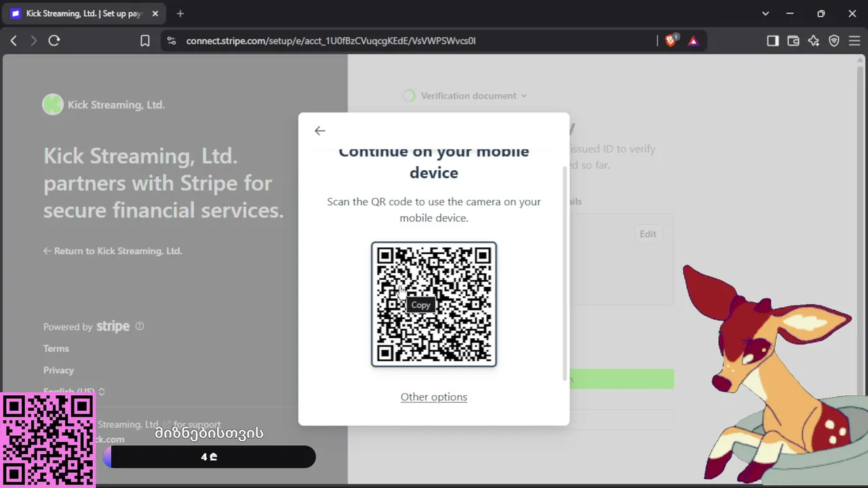Follow the Return to Kick Streaming, Ltd. link
Image resolution: width=868 pixels, height=488 pixels.
point(113,251)
